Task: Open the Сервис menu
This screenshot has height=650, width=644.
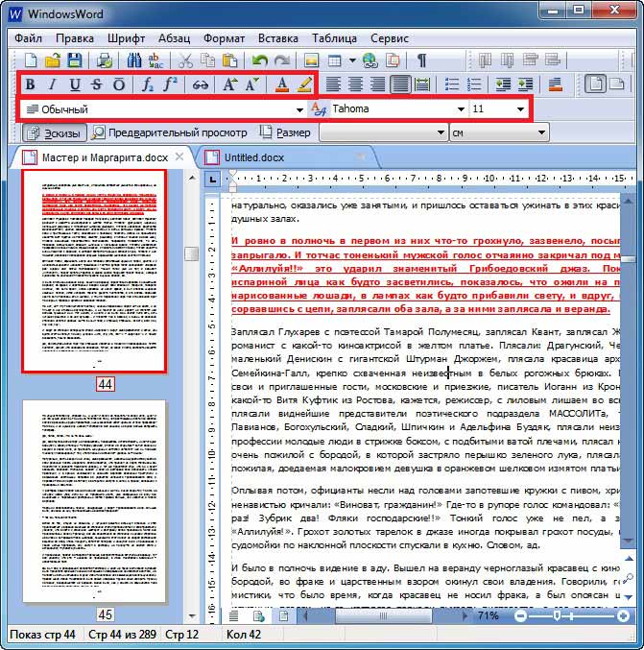Action: 390,38
